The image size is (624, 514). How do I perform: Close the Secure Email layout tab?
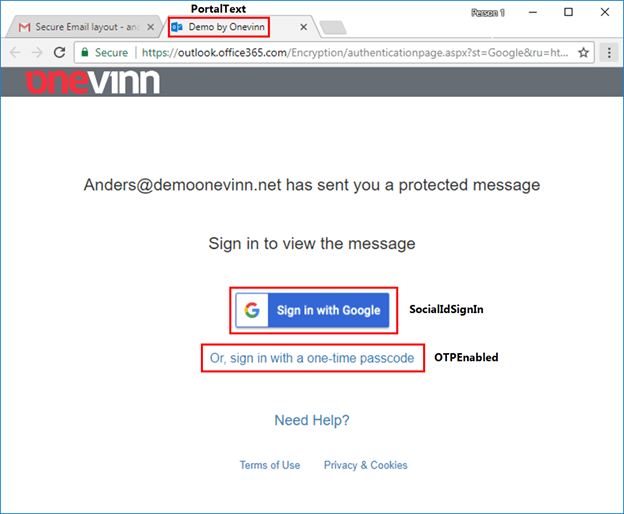click(151, 27)
